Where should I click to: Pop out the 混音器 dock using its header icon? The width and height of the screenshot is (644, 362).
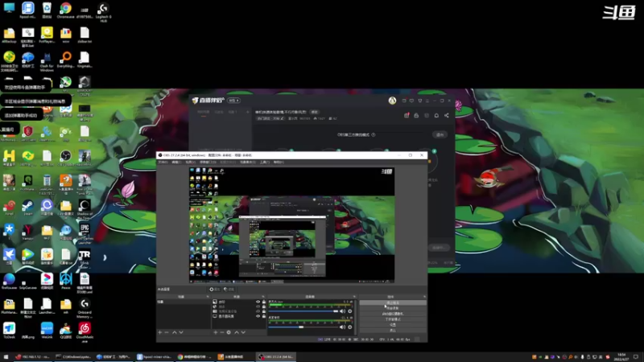(x=354, y=296)
